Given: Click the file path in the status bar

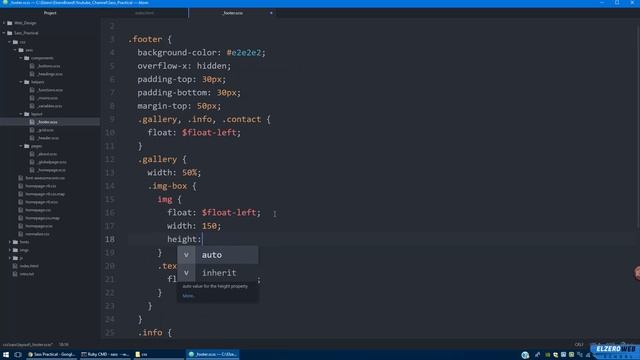Looking at the screenshot, I should (27, 345).
